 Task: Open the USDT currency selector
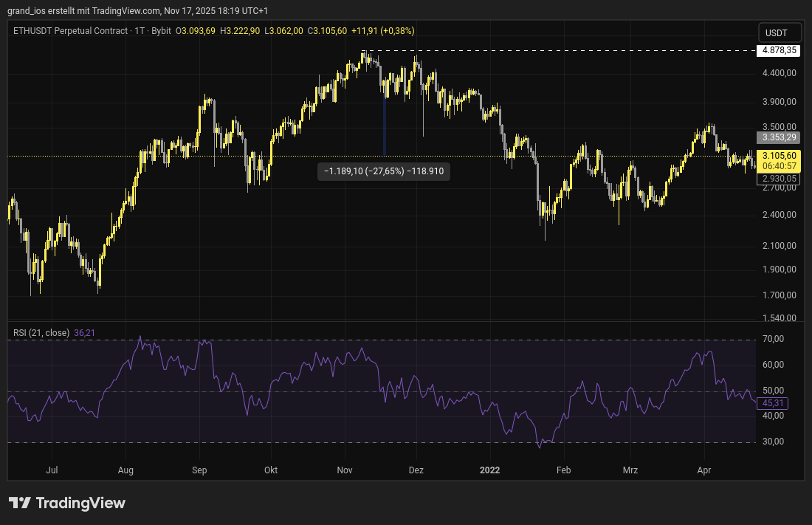click(x=779, y=32)
